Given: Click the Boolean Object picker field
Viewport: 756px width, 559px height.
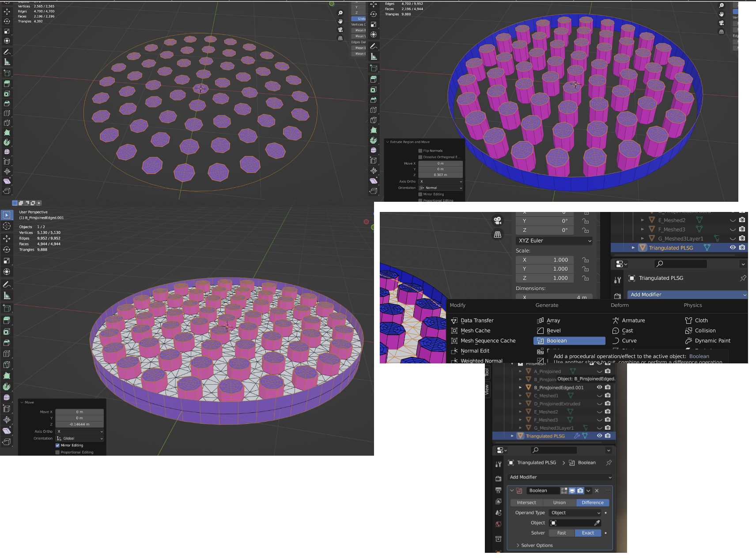Looking at the screenshot, I should (x=575, y=523).
